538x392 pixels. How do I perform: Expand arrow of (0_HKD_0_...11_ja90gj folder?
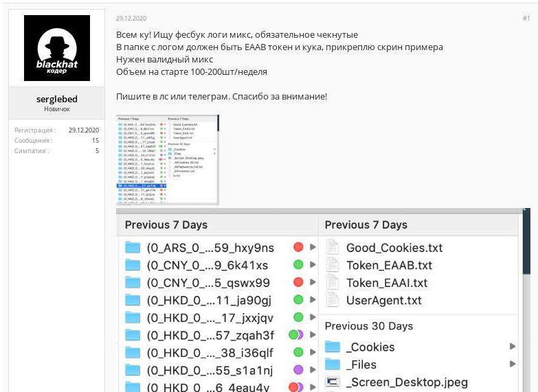[313, 299]
